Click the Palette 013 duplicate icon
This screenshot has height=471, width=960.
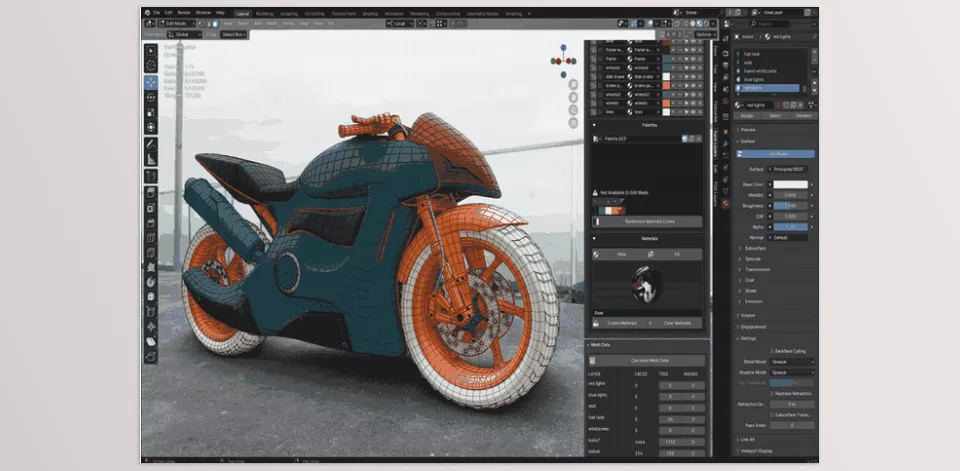click(x=691, y=139)
